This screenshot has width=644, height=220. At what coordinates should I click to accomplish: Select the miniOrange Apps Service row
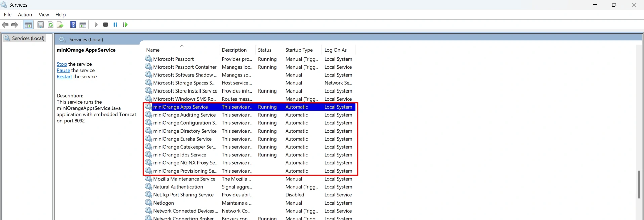[250, 107]
